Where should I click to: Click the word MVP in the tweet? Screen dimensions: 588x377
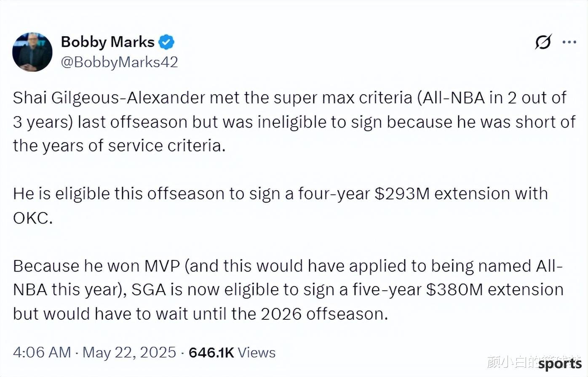point(162,266)
